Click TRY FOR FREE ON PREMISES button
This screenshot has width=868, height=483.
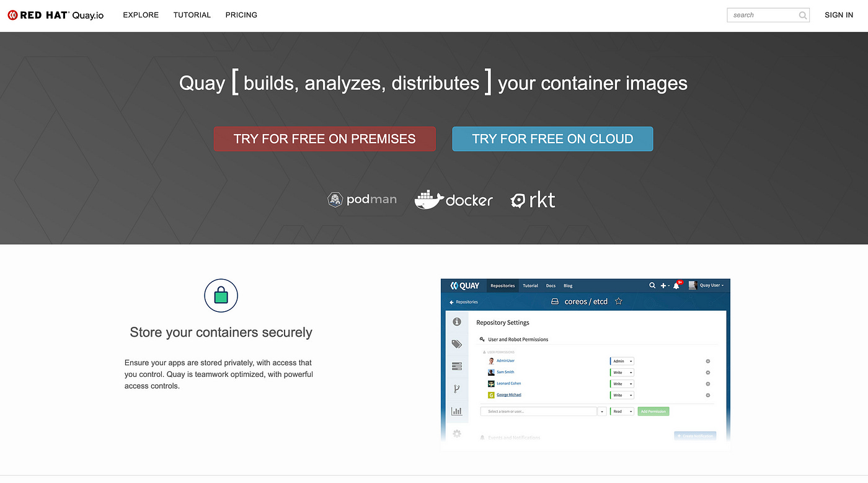[325, 139]
